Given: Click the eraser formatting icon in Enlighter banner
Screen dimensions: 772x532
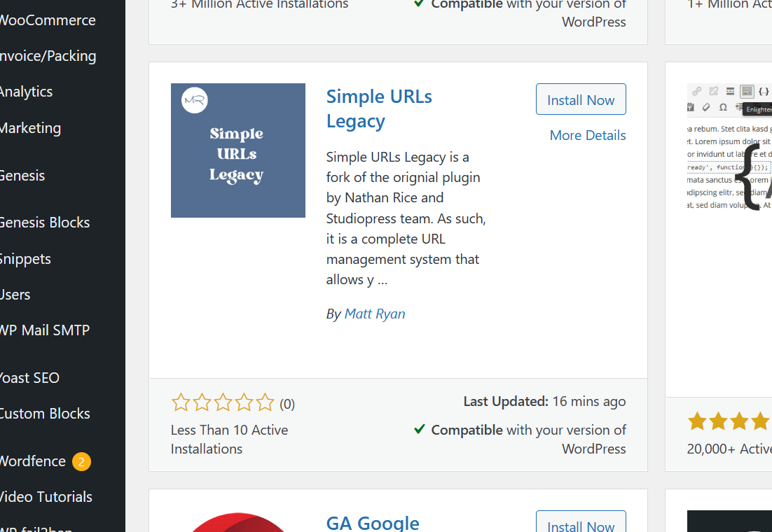Looking at the screenshot, I should pos(706,107).
